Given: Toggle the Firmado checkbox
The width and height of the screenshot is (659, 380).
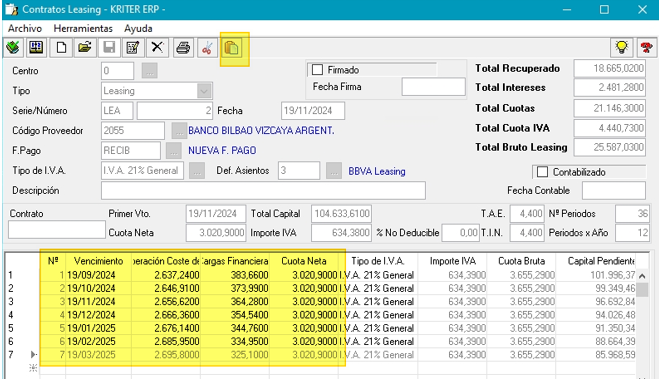Looking at the screenshot, I should point(317,70).
